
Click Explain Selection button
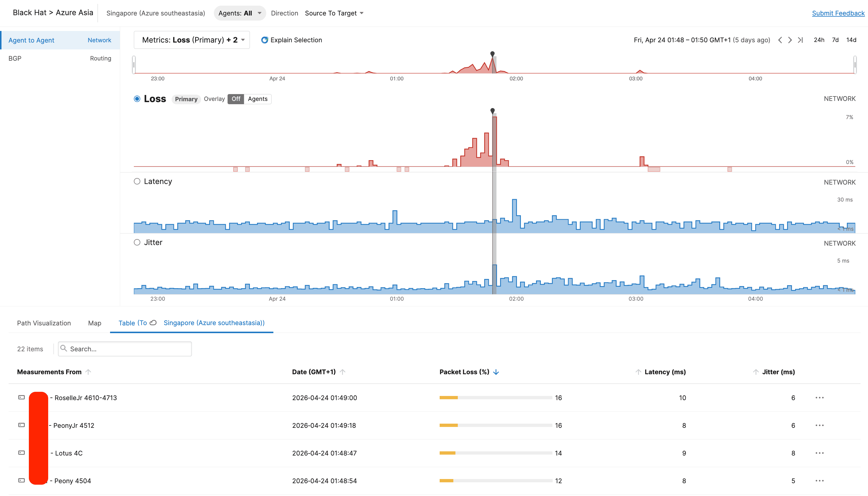[x=291, y=40]
